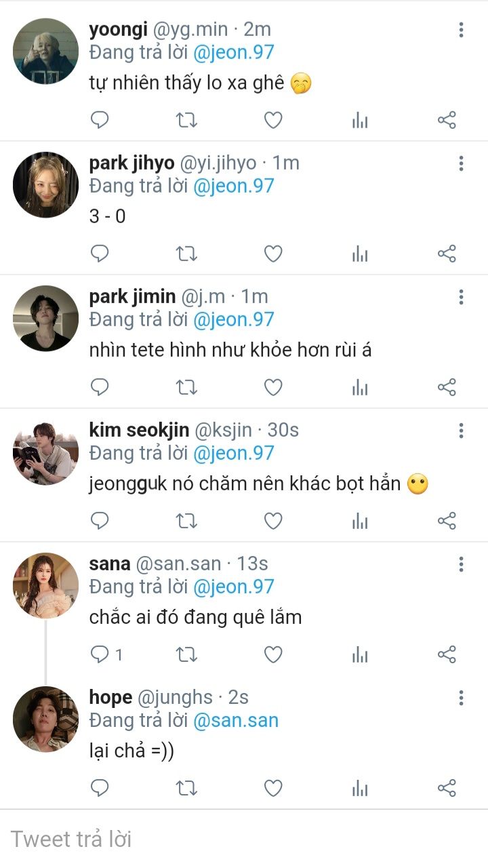Screen dimensions: 488x868
Task: Retweet hope's reply to sana
Action: (186, 789)
